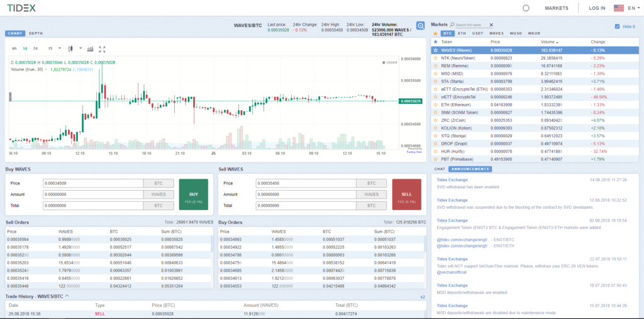Click the blue star column header
The width and height of the screenshot is (644, 319).
tap(436, 42)
